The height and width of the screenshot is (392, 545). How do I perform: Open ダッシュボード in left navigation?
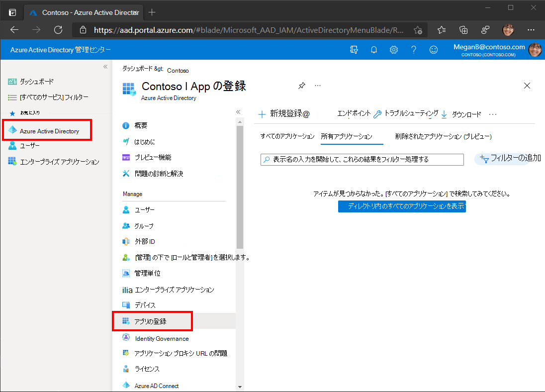coord(31,82)
